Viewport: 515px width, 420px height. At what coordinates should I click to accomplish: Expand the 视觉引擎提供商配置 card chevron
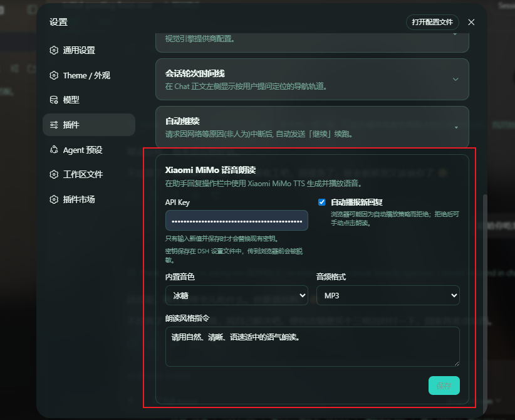coord(455,34)
